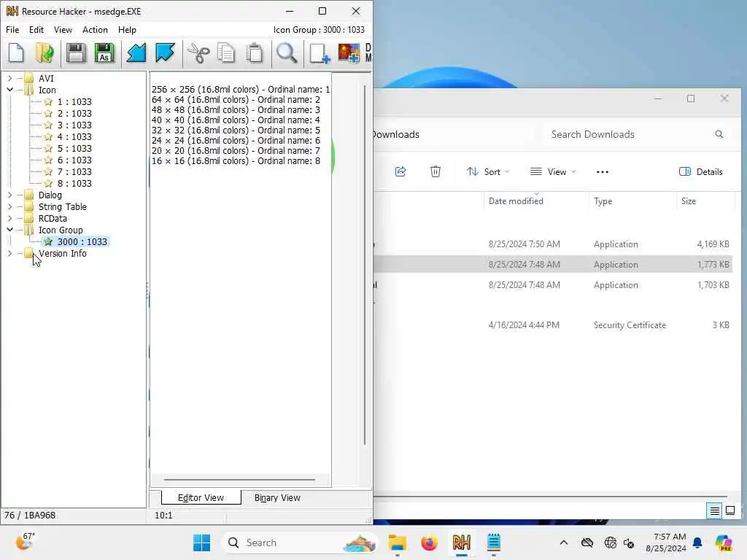Image resolution: width=747 pixels, height=560 pixels.
Task: Expand the Dialog folder node
Action: point(10,195)
